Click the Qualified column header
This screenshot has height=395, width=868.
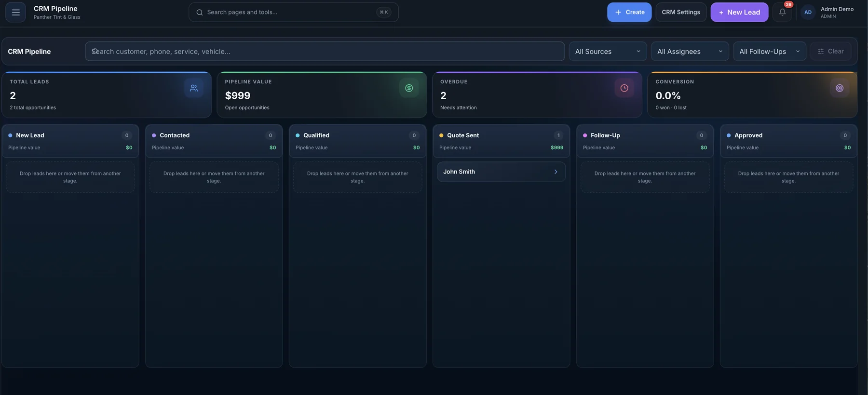coord(358,141)
